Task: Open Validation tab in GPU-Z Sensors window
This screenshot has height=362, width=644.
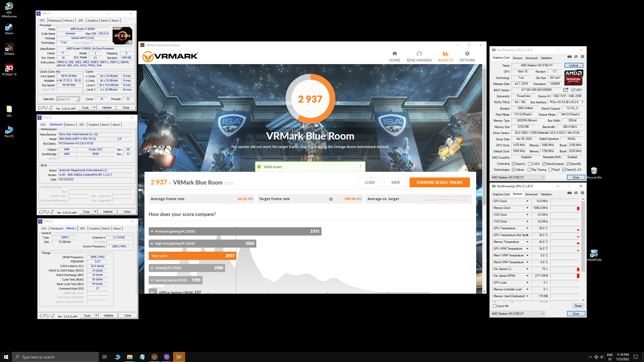Action: click(546, 194)
